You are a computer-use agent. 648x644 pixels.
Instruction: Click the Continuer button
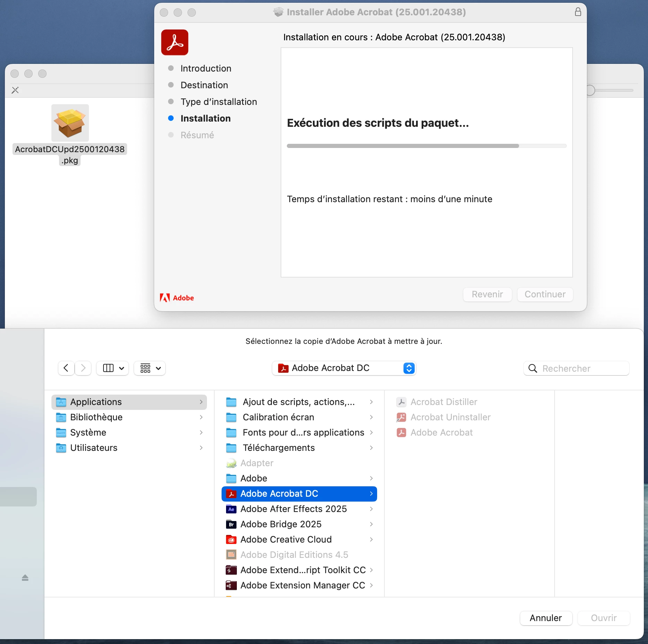[545, 295]
